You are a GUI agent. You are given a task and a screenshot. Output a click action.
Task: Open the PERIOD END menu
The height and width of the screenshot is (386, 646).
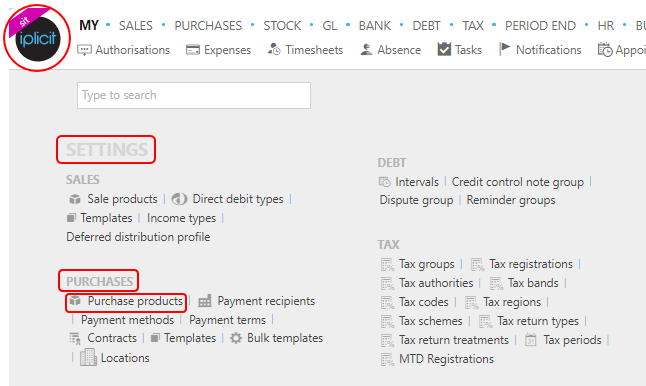540,26
